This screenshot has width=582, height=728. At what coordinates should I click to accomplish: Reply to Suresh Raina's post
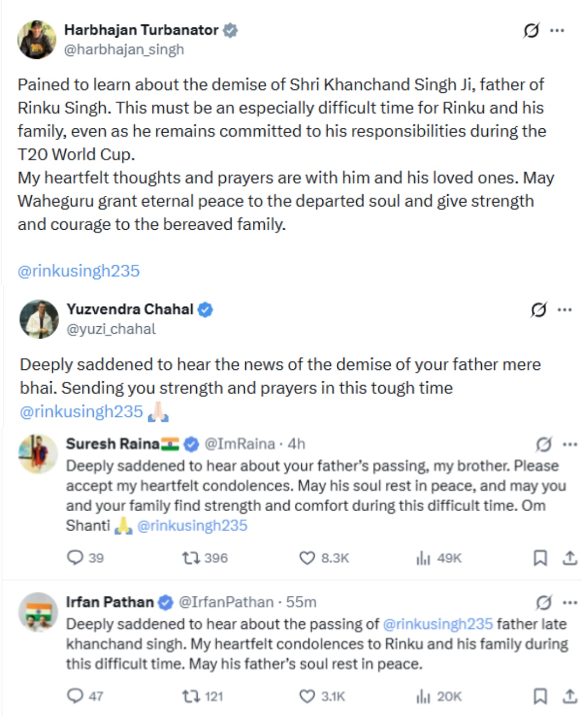click(x=75, y=557)
